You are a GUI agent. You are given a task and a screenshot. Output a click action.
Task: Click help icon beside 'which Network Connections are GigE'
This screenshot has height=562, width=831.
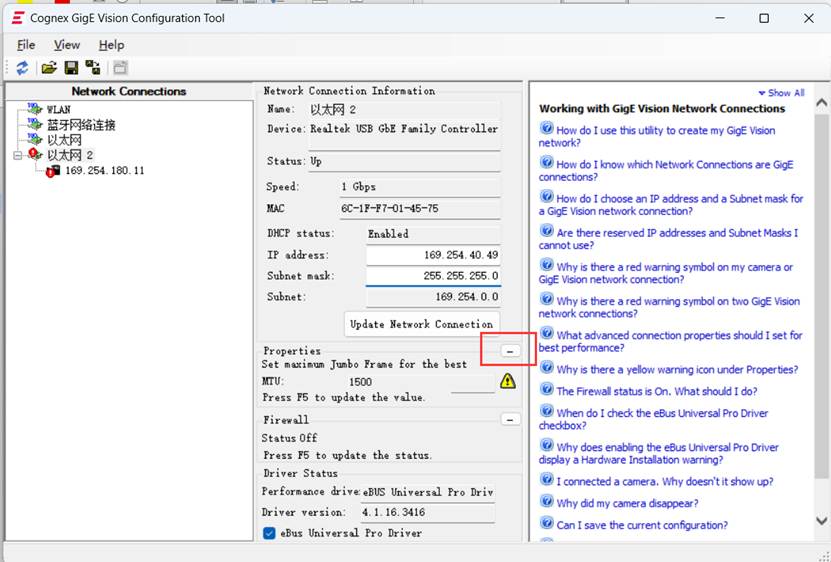click(x=546, y=163)
